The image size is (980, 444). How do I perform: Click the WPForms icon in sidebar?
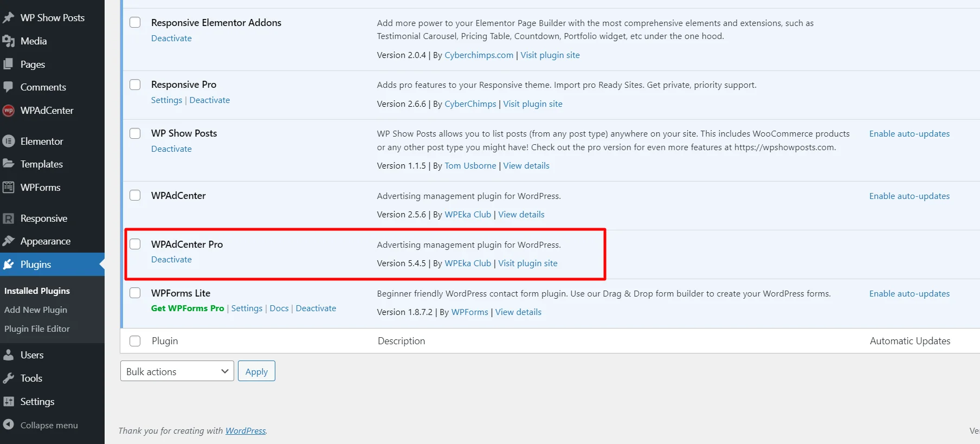(8, 187)
